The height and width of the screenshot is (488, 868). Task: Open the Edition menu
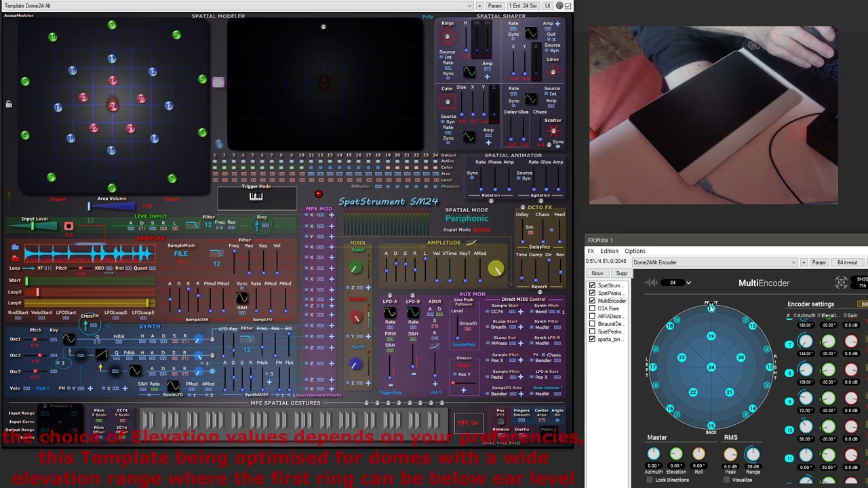[609, 251]
